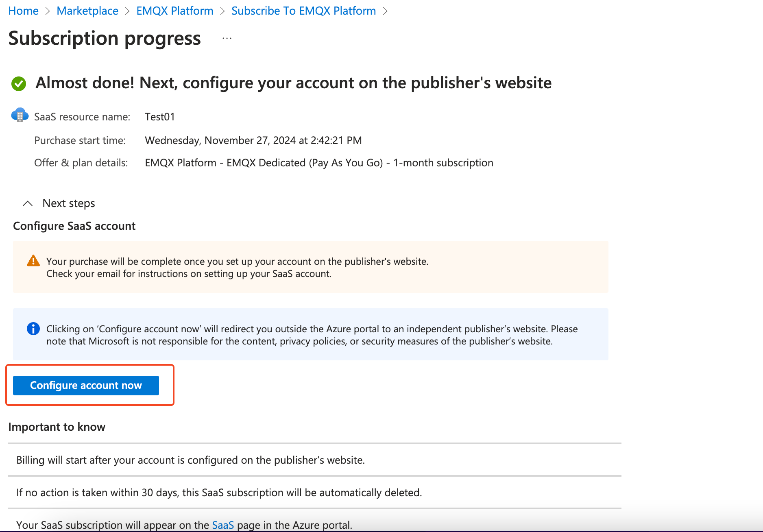
Task: Click the information icon in the blue notice
Action: [x=33, y=329]
